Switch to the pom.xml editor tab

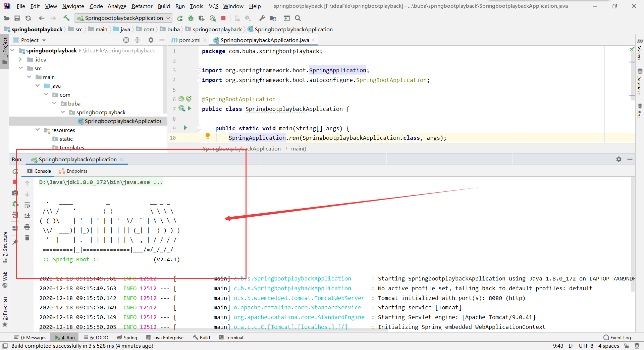point(189,40)
